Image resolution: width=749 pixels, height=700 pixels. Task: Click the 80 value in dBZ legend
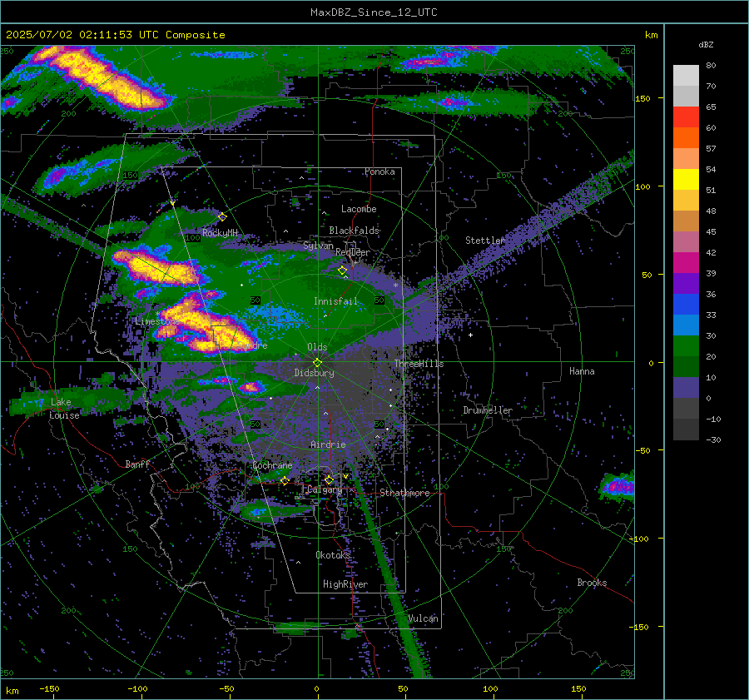coord(711,66)
